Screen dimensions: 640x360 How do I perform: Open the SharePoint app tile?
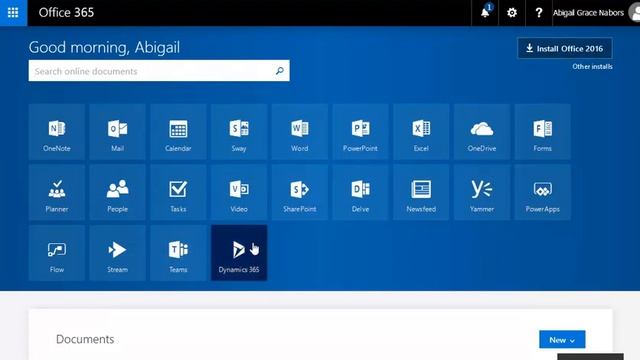coord(300,193)
